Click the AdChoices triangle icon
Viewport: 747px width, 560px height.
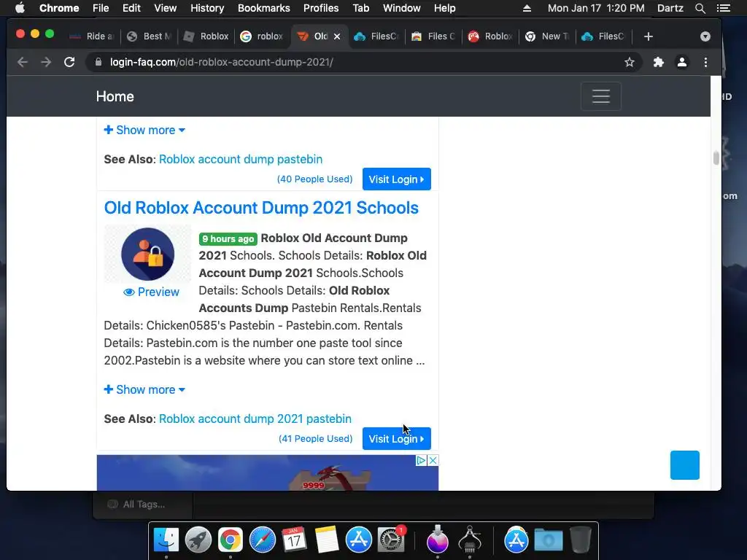421,461
